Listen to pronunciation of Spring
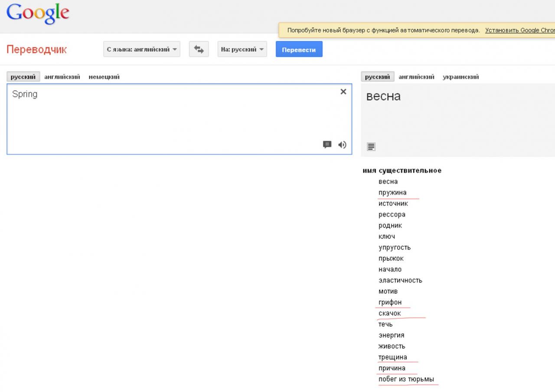This screenshot has width=555, height=392. 342,145
